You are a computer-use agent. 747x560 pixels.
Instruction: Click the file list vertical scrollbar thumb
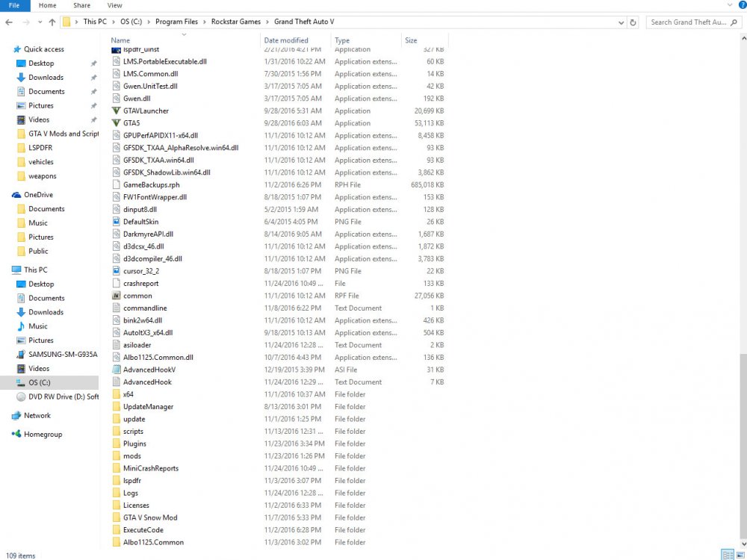(x=743, y=445)
